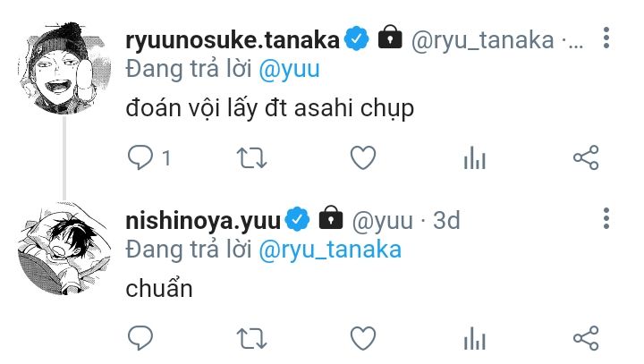Viewport: 644px width, 364px height.
Task: Share nishinoya.yuu's tweet
Action: coord(586,338)
